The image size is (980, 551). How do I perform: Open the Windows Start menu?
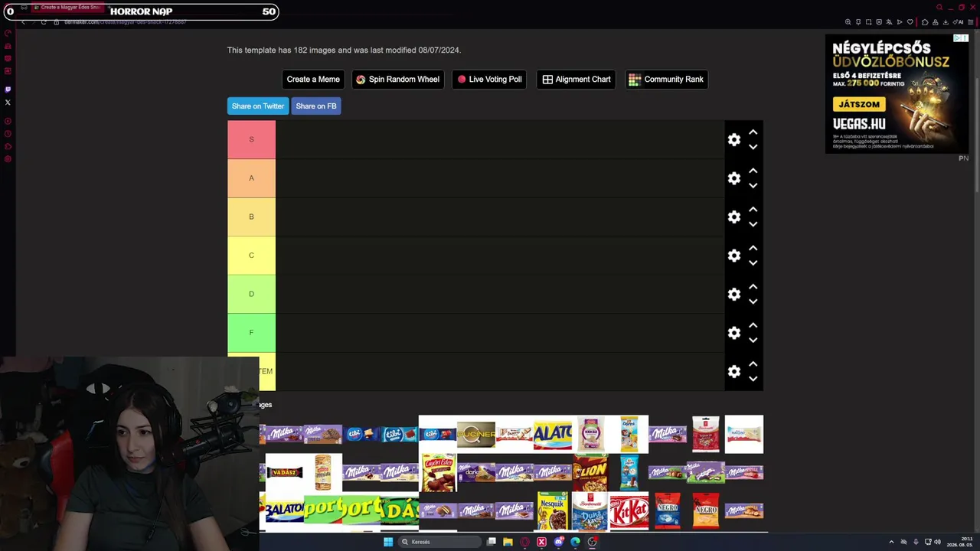388,542
